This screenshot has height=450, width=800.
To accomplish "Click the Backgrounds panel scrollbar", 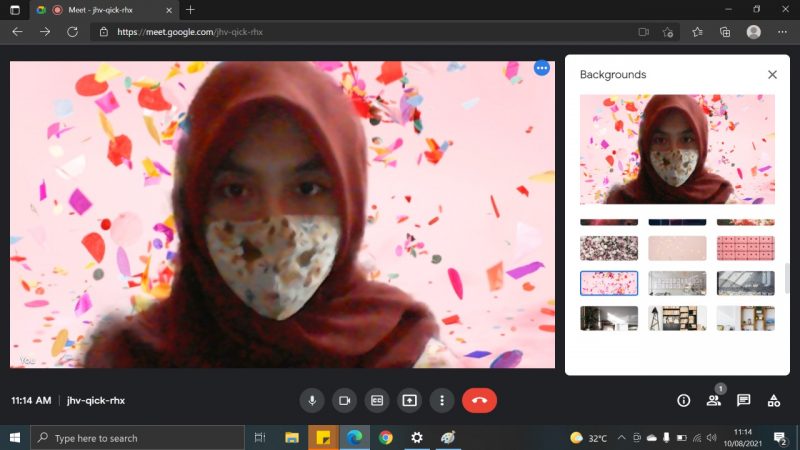I will click(x=786, y=278).
